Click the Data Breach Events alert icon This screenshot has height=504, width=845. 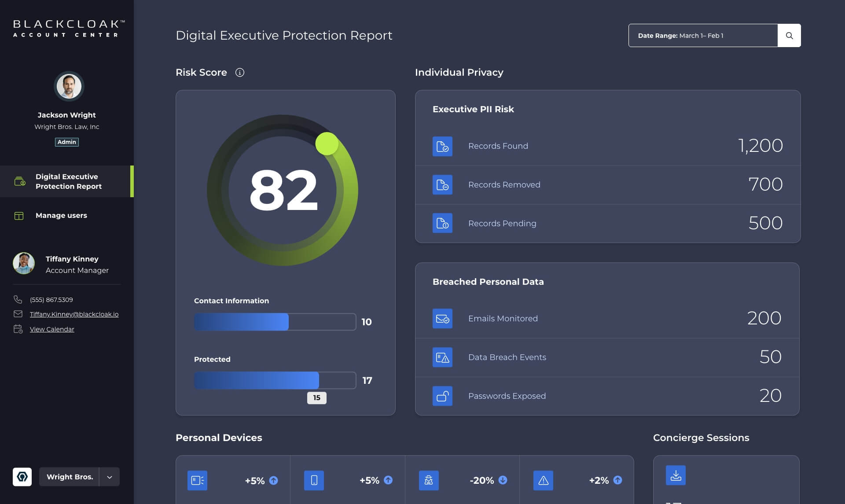[442, 357]
